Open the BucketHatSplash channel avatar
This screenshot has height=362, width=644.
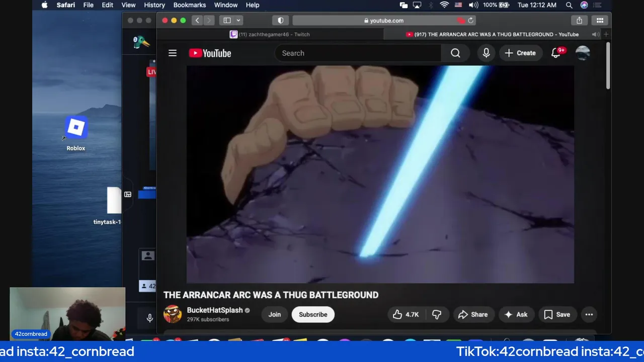click(173, 314)
